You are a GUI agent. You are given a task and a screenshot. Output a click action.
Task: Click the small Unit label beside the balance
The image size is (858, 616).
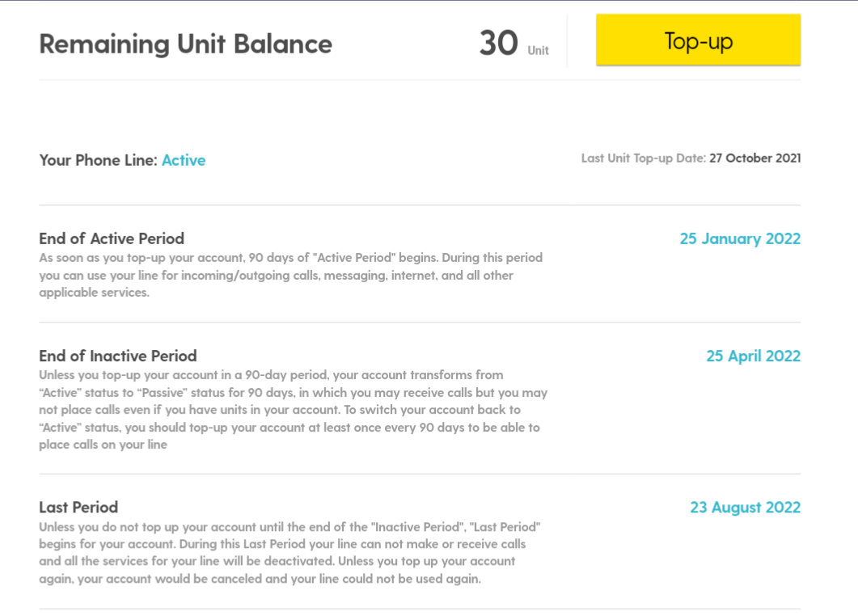538,51
